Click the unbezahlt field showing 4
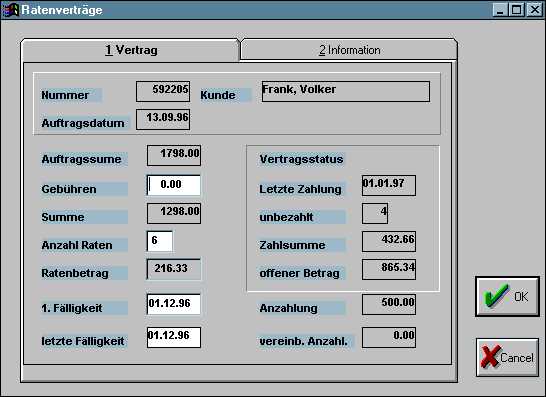The width and height of the screenshot is (546, 397). (375, 213)
